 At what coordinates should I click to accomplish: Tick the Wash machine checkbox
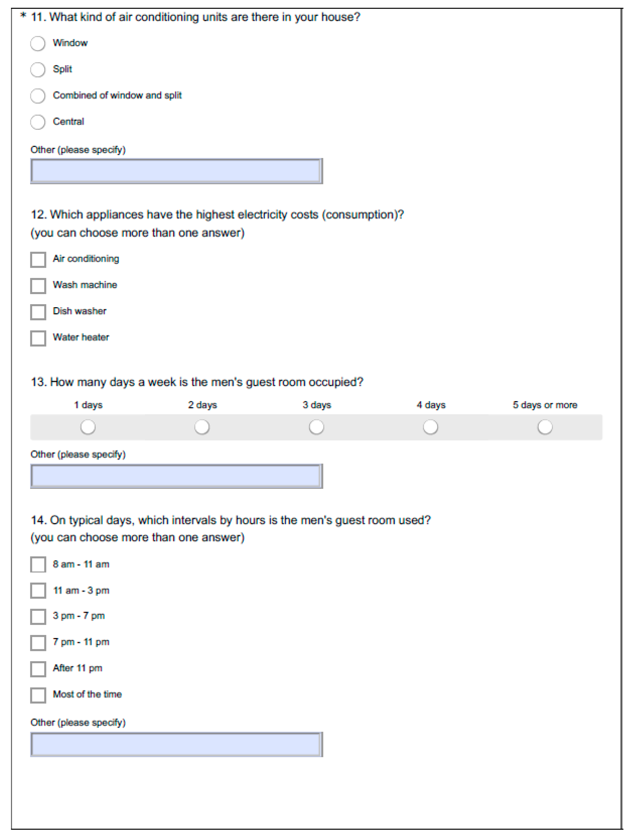pyautogui.click(x=38, y=286)
